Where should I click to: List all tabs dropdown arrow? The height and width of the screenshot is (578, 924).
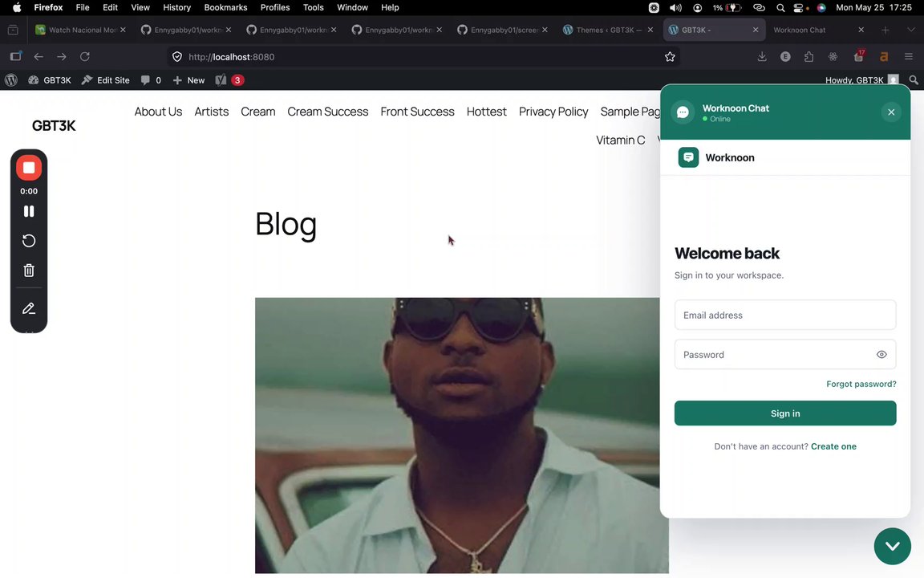pos(910,30)
